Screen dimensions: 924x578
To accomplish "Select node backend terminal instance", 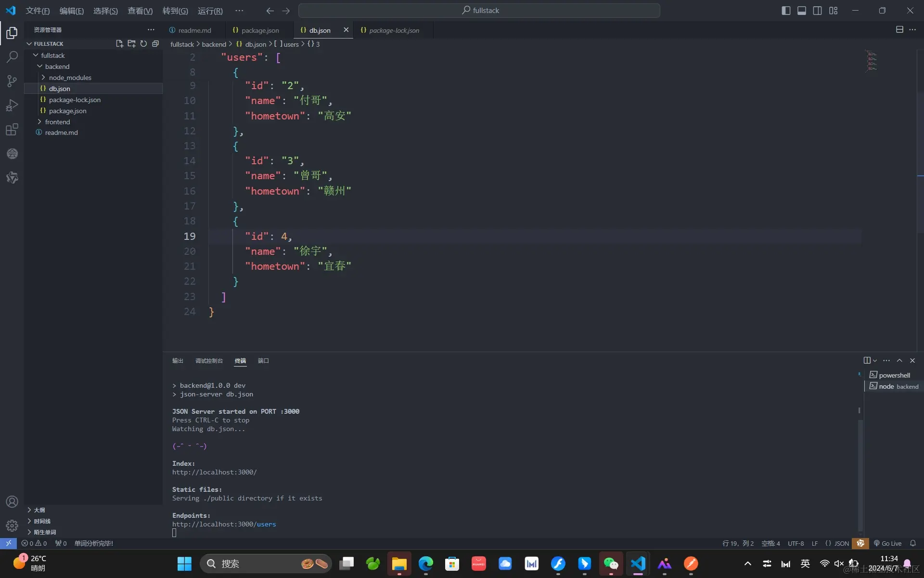I will (894, 386).
